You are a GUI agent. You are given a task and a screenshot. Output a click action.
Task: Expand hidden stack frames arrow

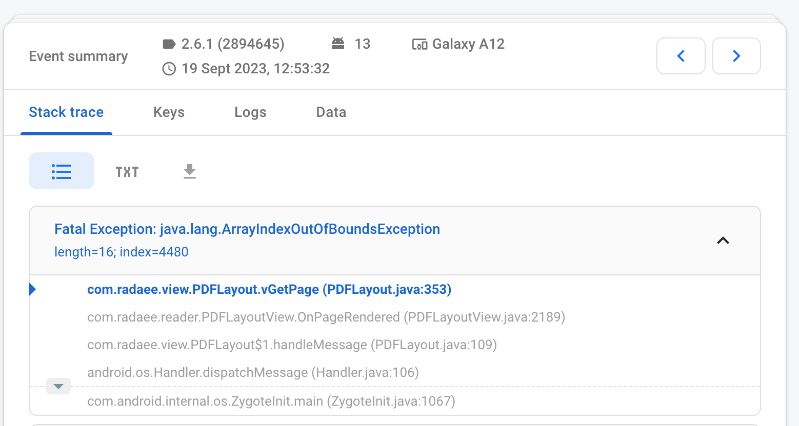pyautogui.click(x=58, y=386)
